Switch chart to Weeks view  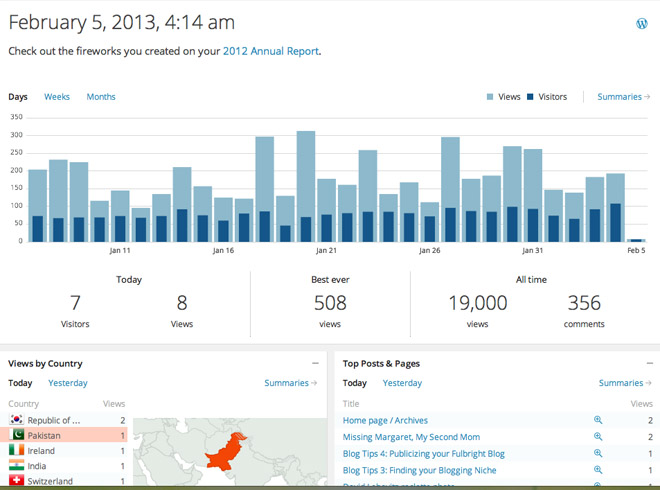(x=57, y=97)
